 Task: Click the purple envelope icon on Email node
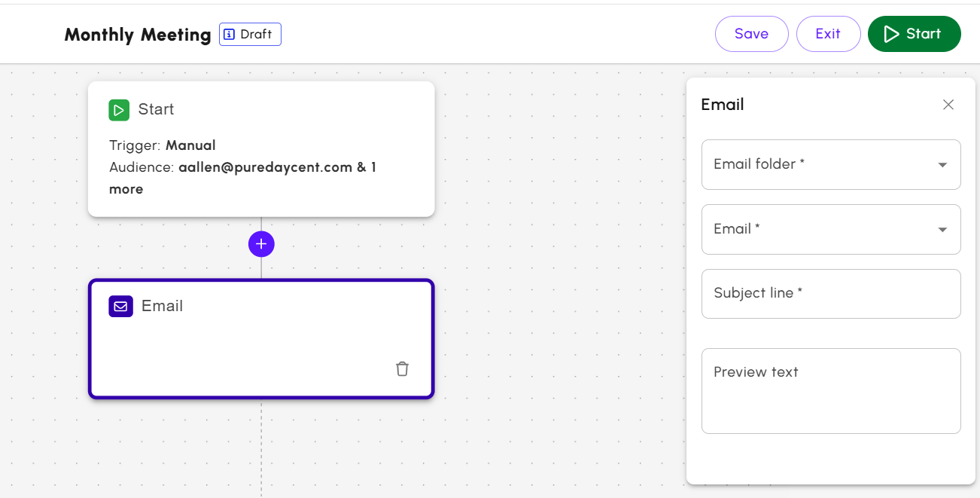point(120,307)
